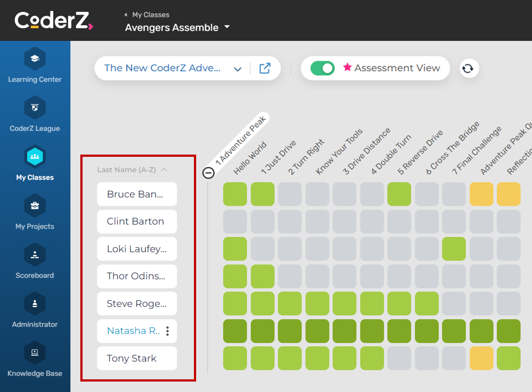Open Natasha R.'s three-dot options menu
Image resolution: width=532 pixels, height=392 pixels.
[167, 331]
